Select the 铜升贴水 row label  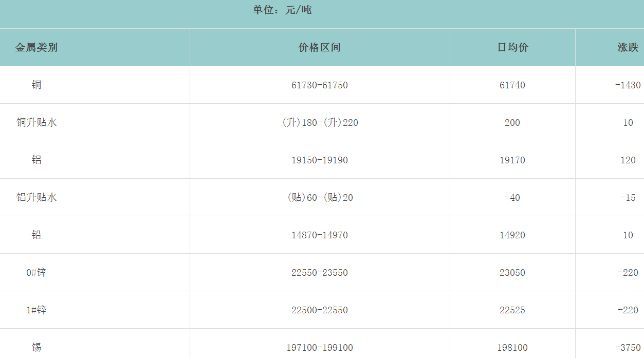tap(36, 123)
